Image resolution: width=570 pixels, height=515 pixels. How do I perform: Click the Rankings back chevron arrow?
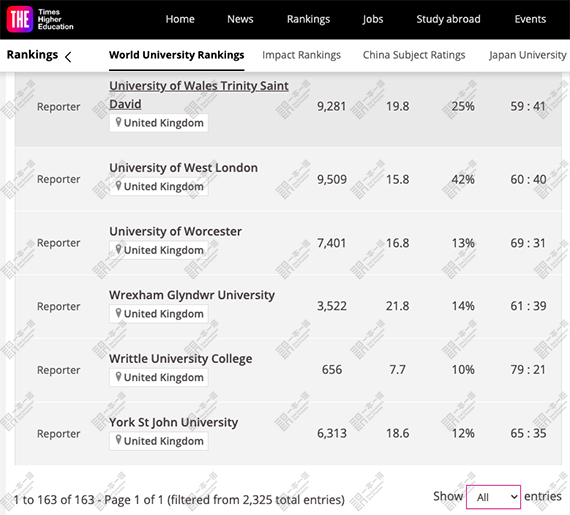click(x=68, y=57)
